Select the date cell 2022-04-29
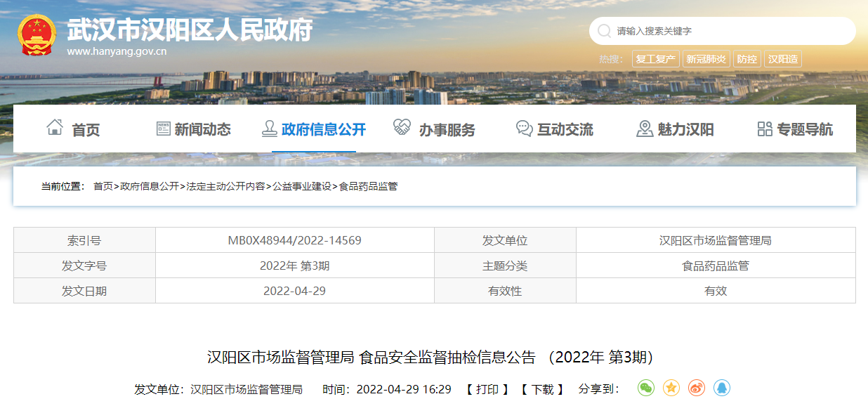 (294, 291)
